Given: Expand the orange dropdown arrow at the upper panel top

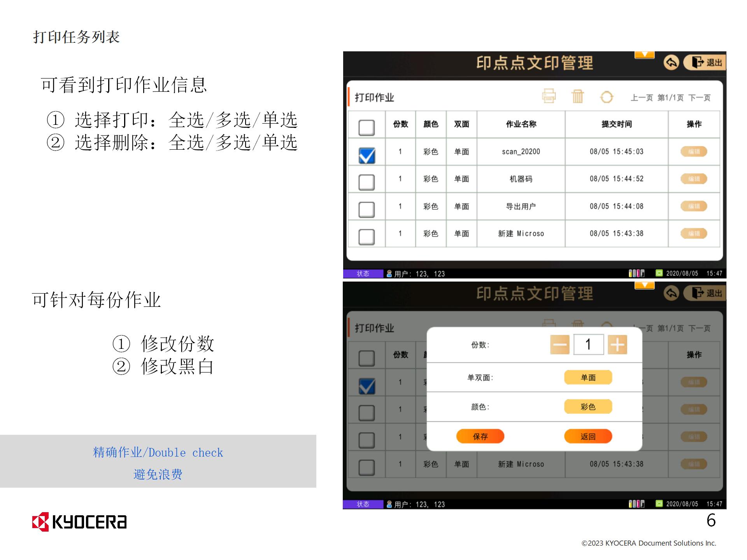Looking at the screenshot, I should pyautogui.click(x=644, y=55).
